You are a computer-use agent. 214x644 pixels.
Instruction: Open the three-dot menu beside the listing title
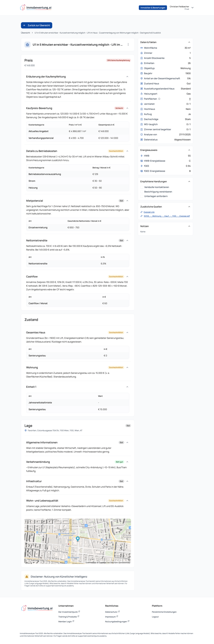(x=129, y=45)
